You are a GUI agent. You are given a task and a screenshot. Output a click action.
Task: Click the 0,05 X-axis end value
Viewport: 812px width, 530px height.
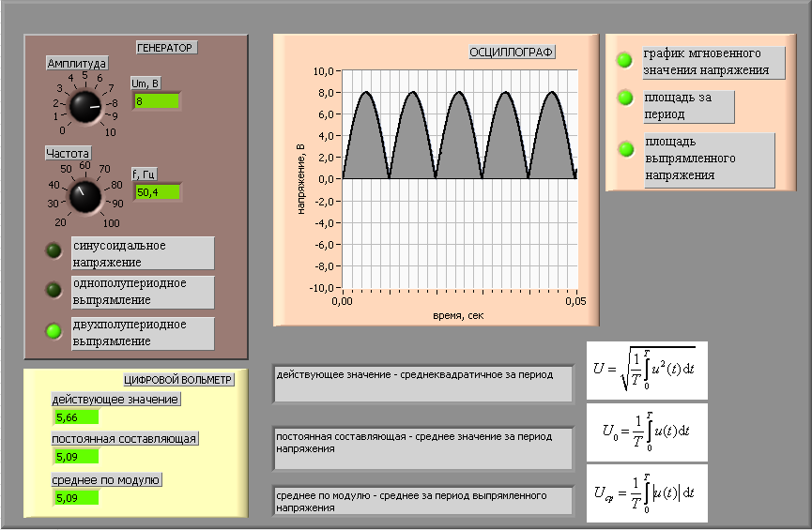point(575,301)
